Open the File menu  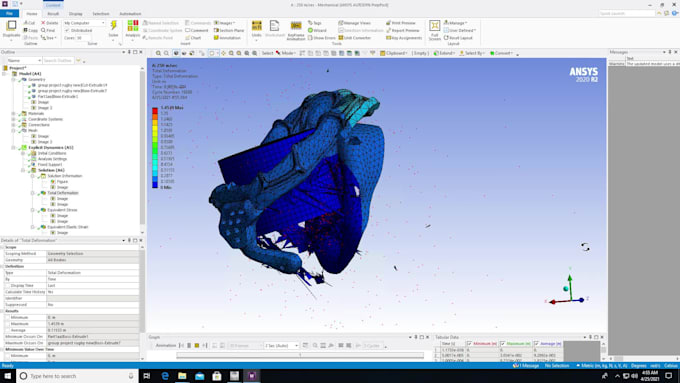pyautogui.click(x=9, y=13)
